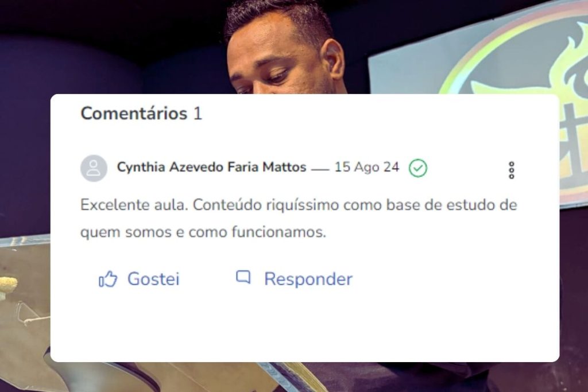The height and width of the screenshot is (392, 588).
Task: Click the thumbs-up like icon
Action: pyautogui.click(x=108, y=279)
